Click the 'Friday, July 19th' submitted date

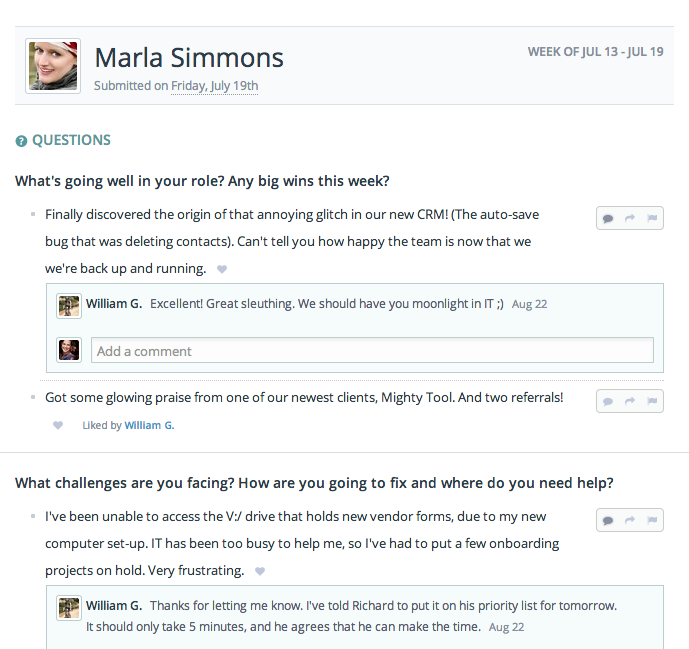click(x=214, y=86)
